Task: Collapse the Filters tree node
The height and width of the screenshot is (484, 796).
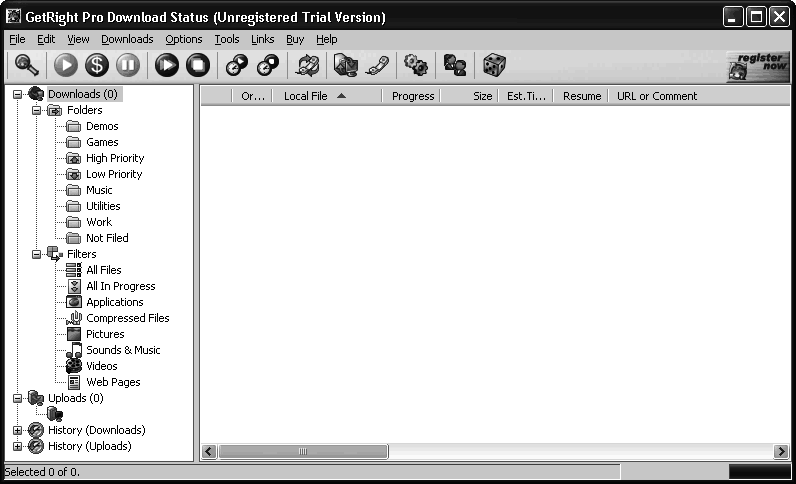Action: click(37, 254)
